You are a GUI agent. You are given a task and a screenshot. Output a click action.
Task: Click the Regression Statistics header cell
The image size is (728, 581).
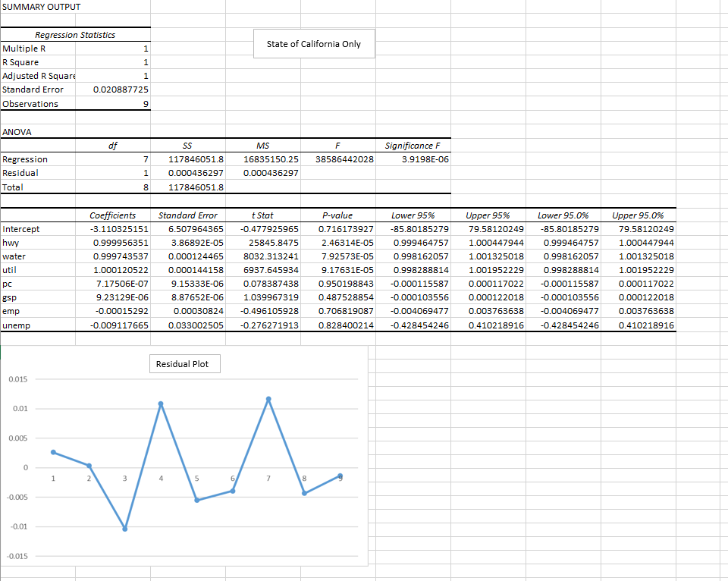(x=75, y=35)
